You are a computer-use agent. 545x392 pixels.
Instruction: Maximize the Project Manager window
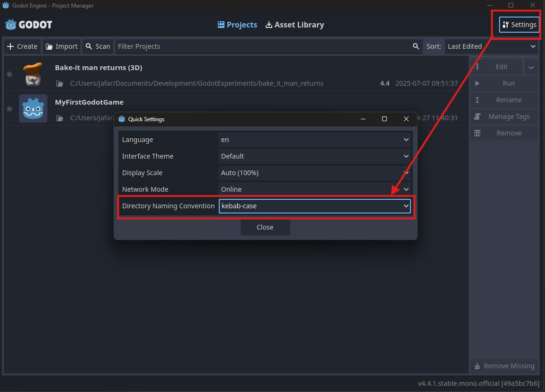pyautogui.click(x=511, y=5)
